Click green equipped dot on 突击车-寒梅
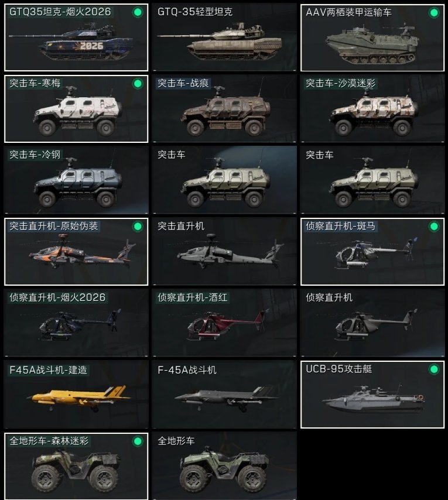 (x=138, y=84)
